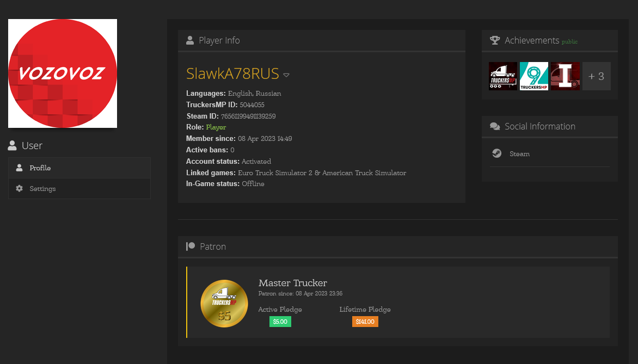Click the green public label beside Achievements
638x364 pixels.
coord(569,41)
